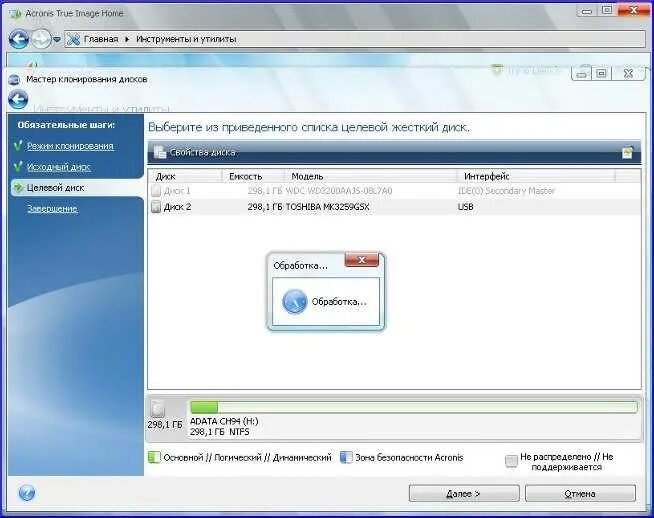Click clone wizard title icon
The height and width of the screenshot is (518, 654).
(x=15, y=79)
